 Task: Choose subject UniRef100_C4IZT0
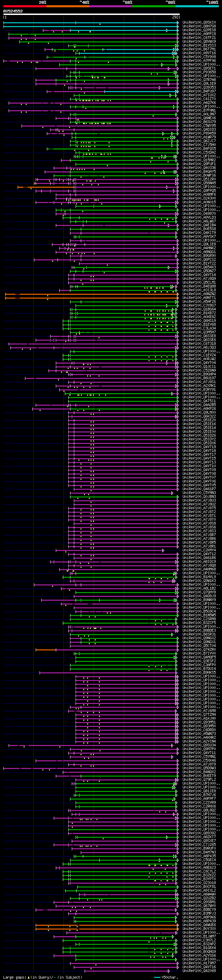[199, 99]
